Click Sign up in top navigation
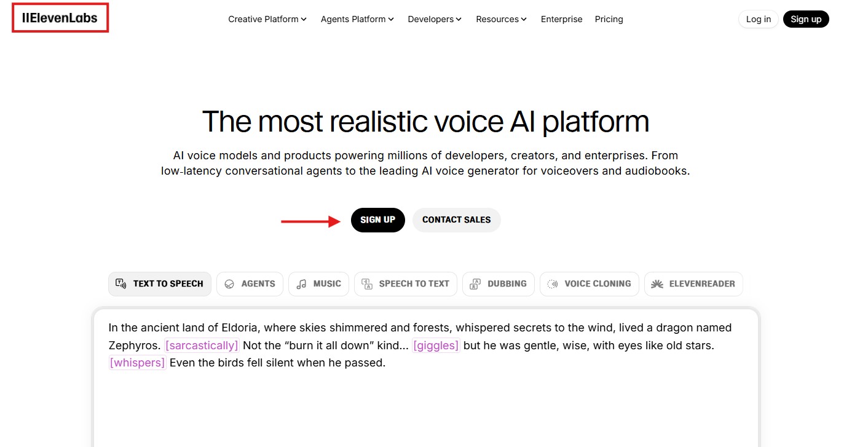 pyautogui.click(x=805, y=19)
